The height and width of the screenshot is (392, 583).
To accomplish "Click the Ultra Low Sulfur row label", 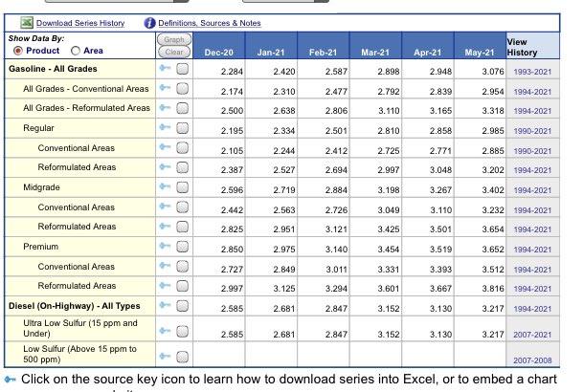I will coord(80,328).
